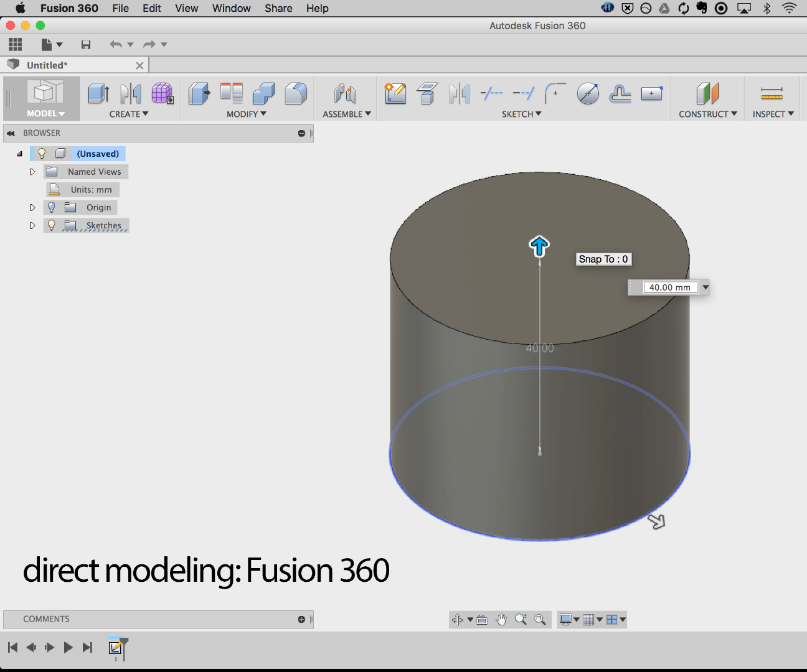This screenshot has height=672, width=807.
Task: Expand the Origin tree item
Action: pos(32,207)
